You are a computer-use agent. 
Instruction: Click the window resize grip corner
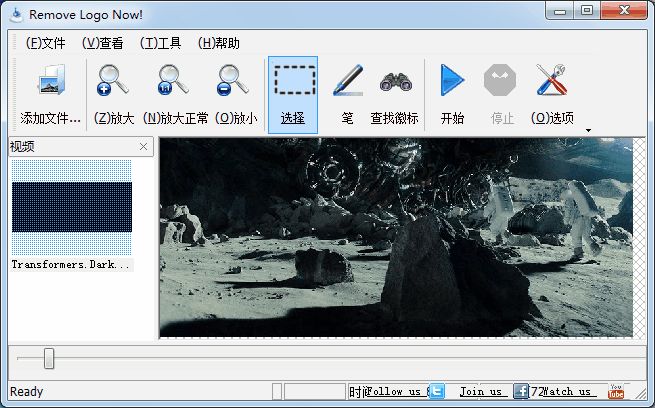[641, 394]
